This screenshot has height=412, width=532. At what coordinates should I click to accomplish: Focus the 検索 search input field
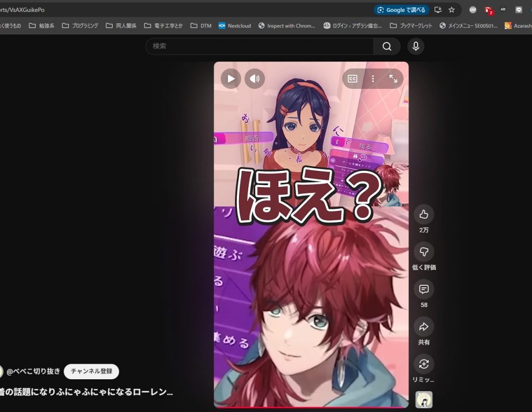tap(260, 46)
